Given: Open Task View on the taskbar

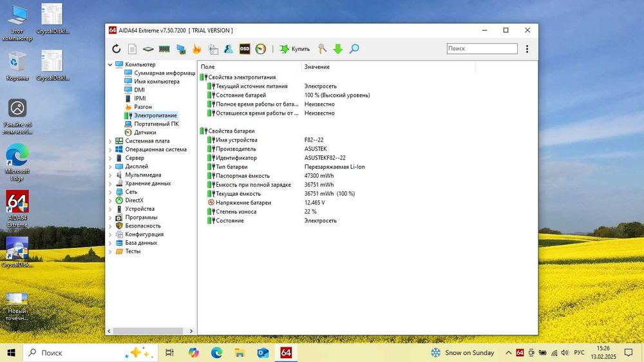Looking at the screenshot, I should point(169,352).
